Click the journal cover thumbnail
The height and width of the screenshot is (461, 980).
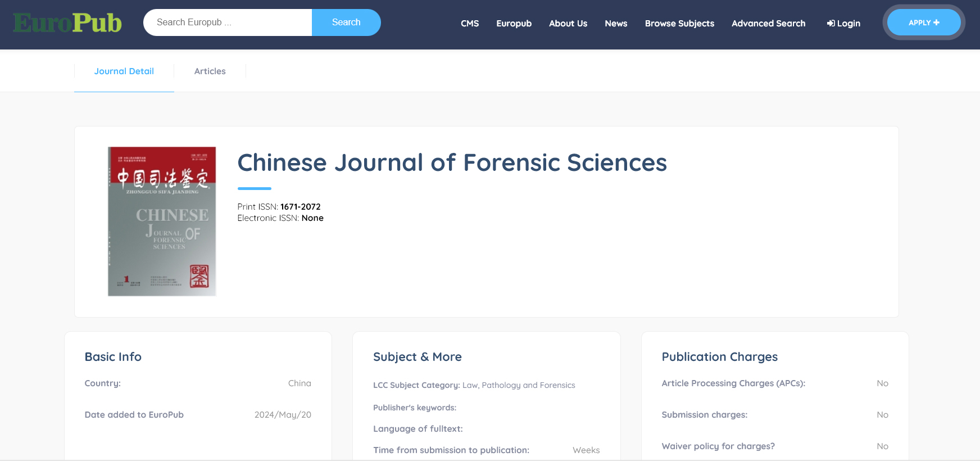(162, 222)
